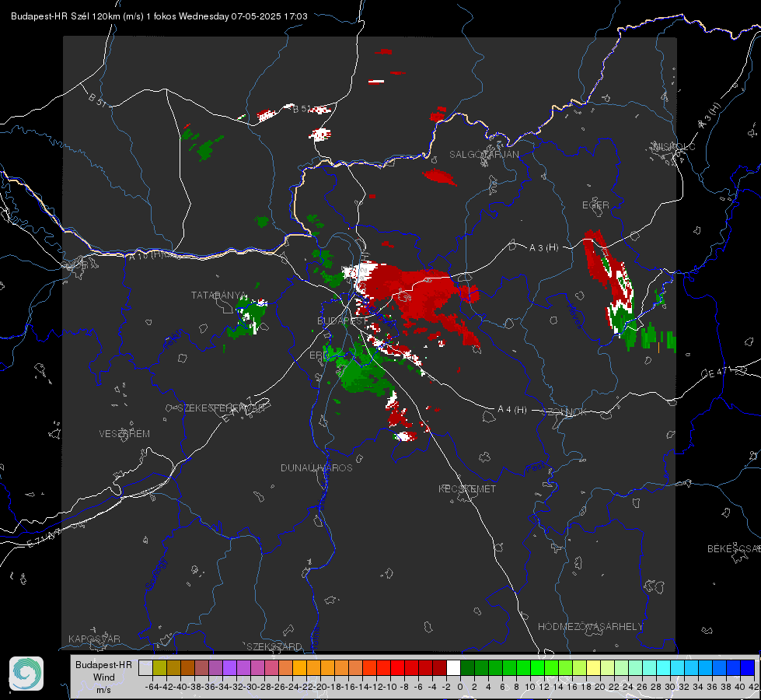Select the SALGOTARJAN city label

(x=483, y=155)
